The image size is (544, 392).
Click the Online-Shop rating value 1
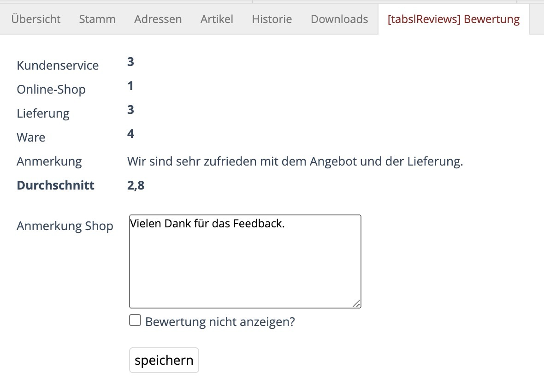pyautogui.click(x=130, y=86)
